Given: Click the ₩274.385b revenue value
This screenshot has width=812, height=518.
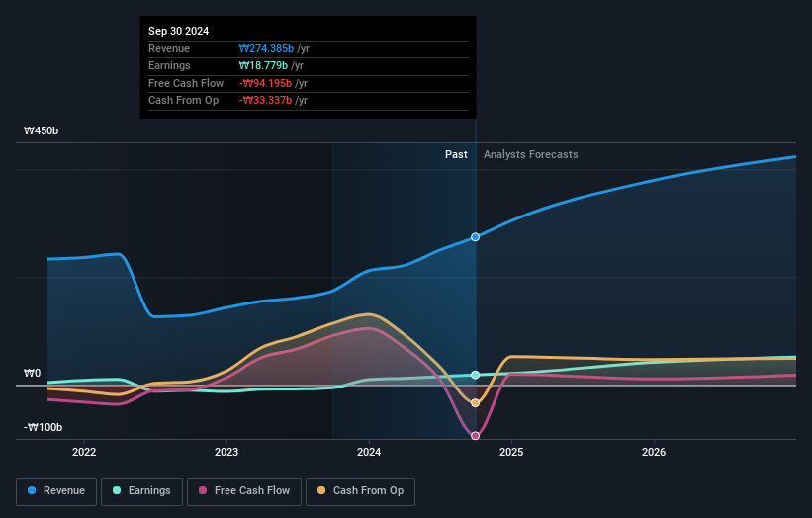Looking at the screenshot, I should point(266,48).
